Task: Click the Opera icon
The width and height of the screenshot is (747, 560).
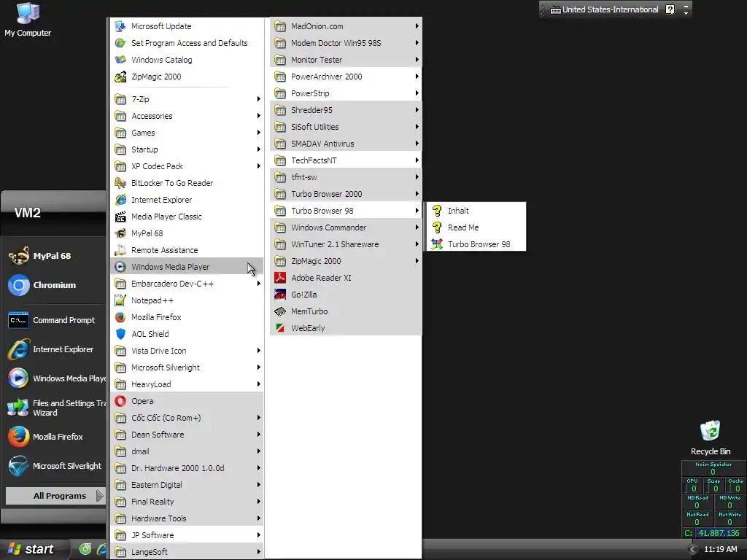Action: click(120, 401)
